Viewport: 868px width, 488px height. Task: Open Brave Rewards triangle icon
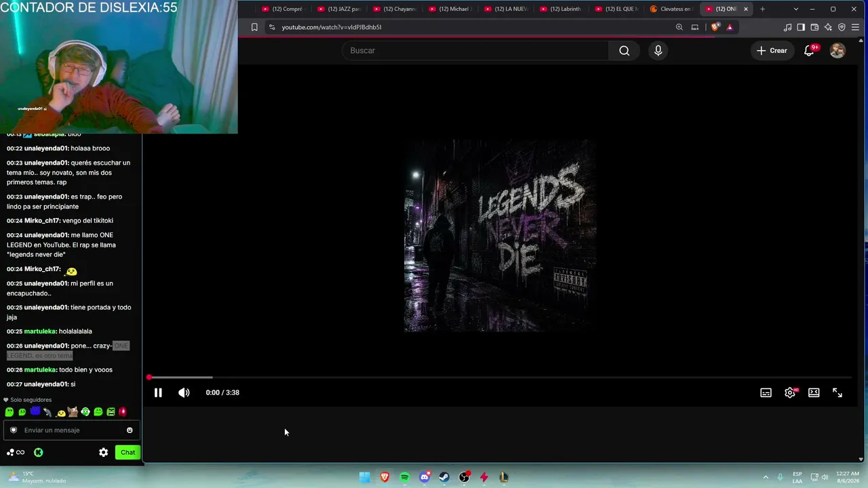point(730,27)
